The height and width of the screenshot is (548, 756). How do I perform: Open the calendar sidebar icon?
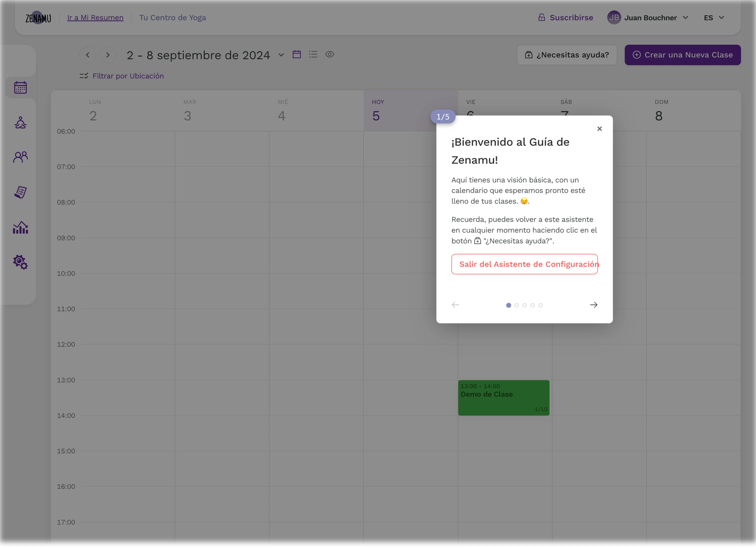click(x=20, y=88)
